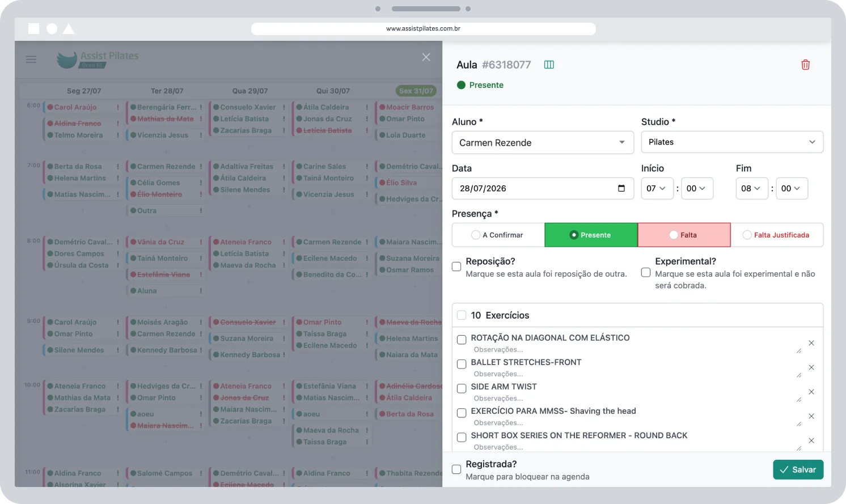Open Úrsula da Costa class on Monday 8:00

point(81,265)
